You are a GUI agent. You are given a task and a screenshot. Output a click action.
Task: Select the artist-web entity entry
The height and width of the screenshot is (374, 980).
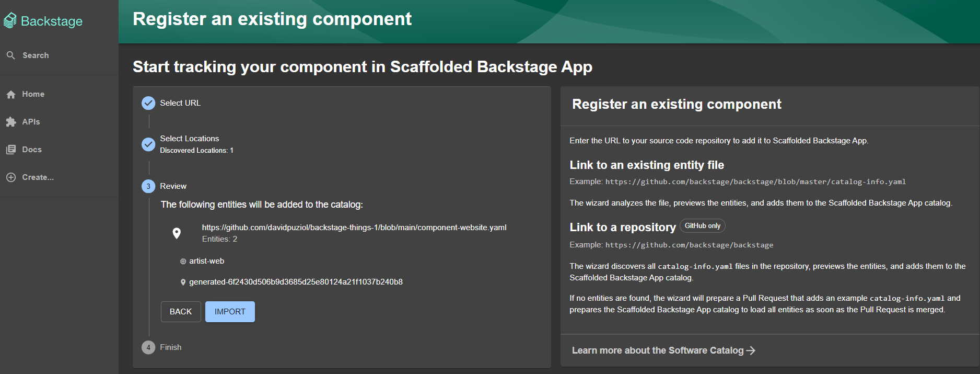tap(207, 261)
